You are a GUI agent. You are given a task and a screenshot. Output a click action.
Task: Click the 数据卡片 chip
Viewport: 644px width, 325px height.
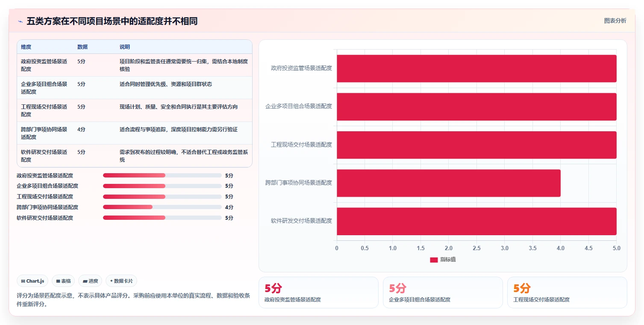[121, 281]
